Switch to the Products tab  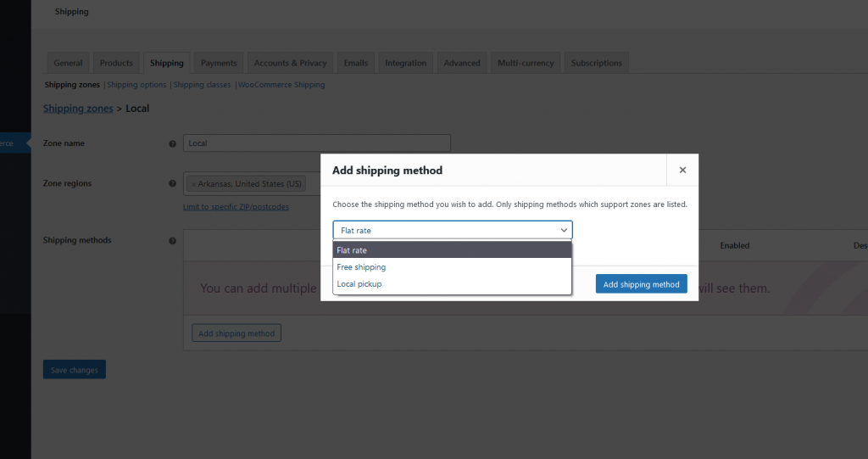[x=116, y=63]
